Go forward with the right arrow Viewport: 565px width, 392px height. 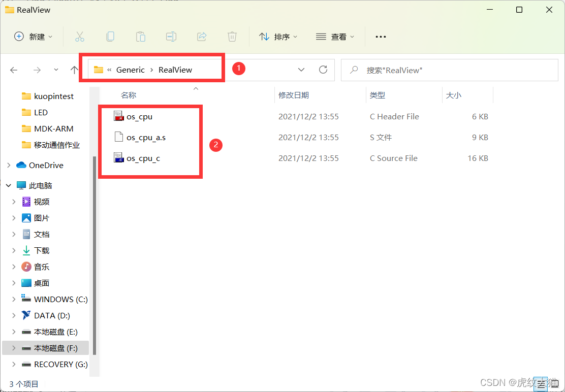point(37,70)
